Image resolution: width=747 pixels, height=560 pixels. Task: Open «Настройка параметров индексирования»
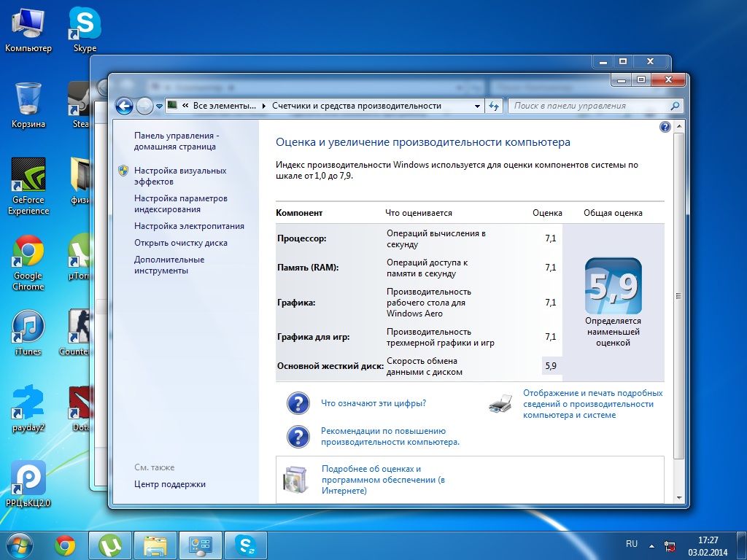(x=181, y=203)
